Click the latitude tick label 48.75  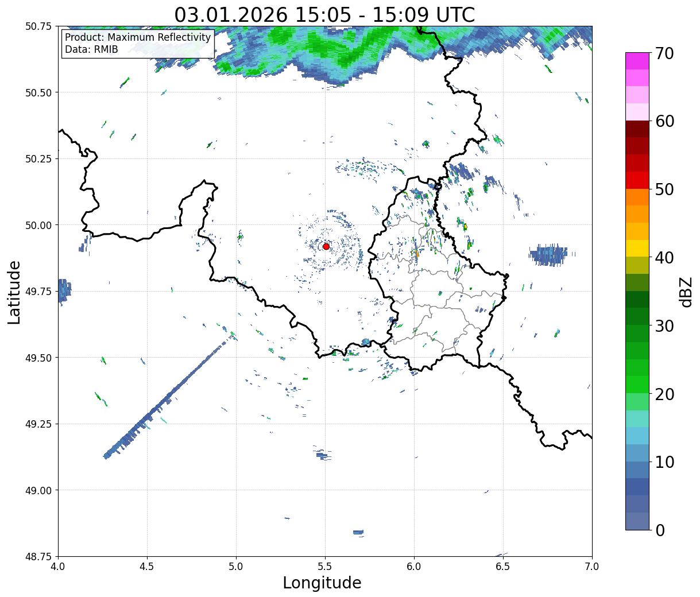point(38,556)
